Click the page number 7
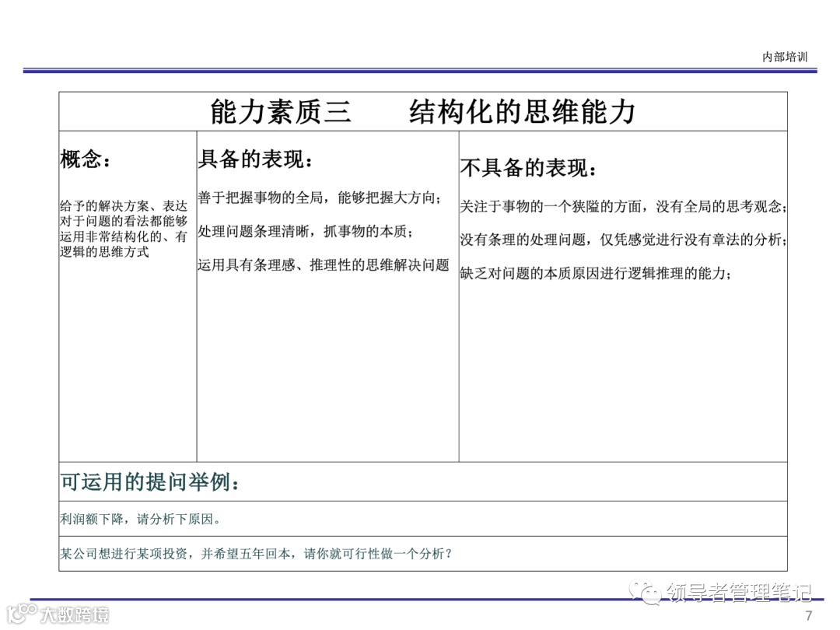840x630 pixels. (x=809, y=615)
